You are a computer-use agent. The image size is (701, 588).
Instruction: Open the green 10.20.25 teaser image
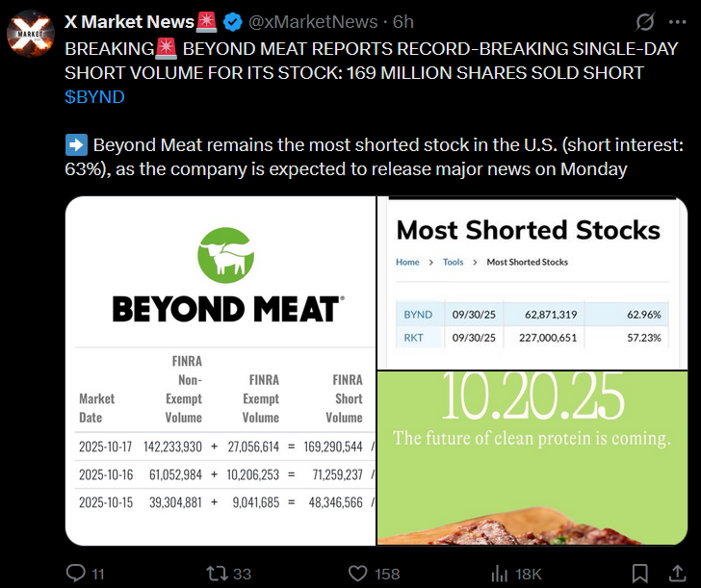pos(532,457)
